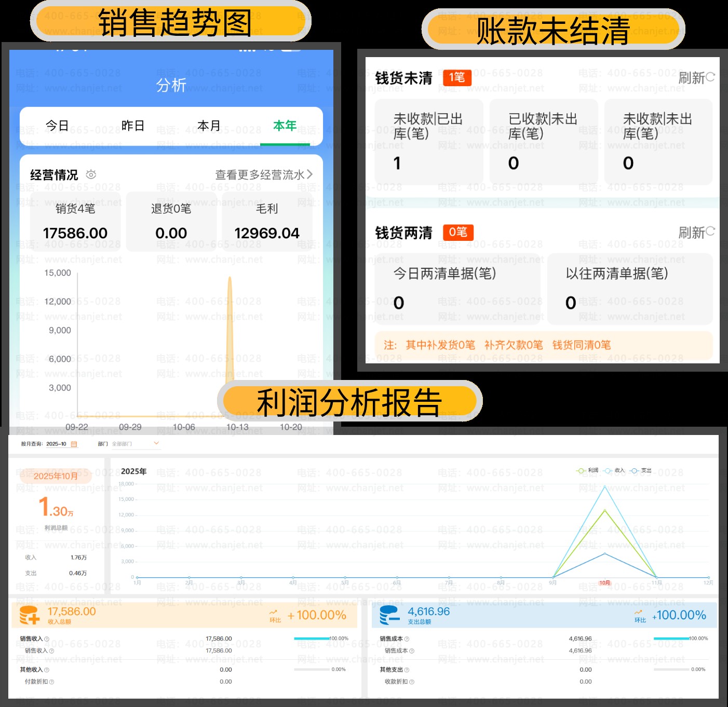Open the 以往两清单据(笔) card

630,289
